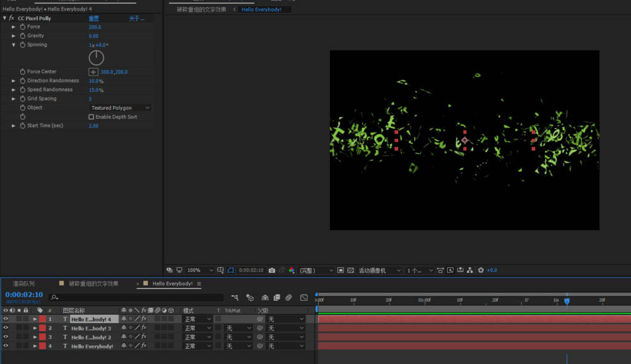Click the 重置 reset link for CC Pixel Polly

pos(93,18)
